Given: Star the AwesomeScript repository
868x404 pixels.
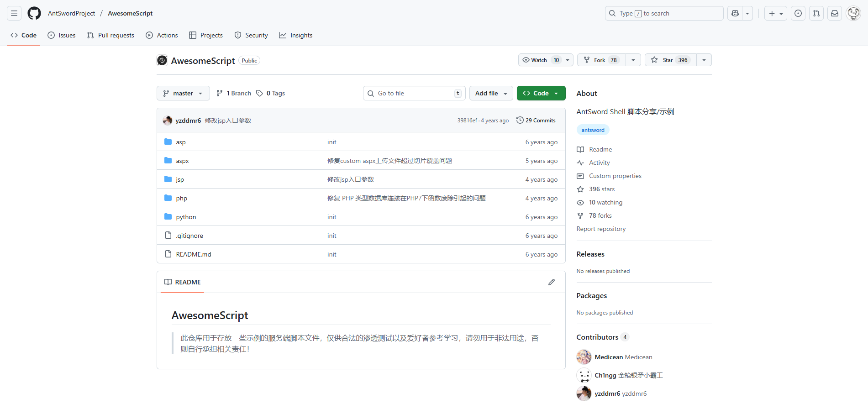Looking at the screenshot, I should pos(670,60).
